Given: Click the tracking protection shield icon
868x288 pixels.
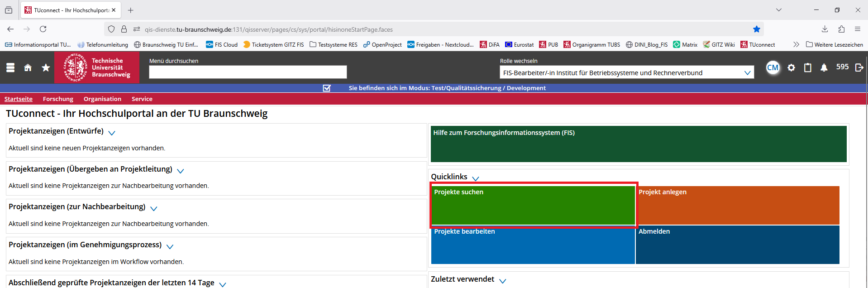Looking at the screenshot, I should pos(111,29).
